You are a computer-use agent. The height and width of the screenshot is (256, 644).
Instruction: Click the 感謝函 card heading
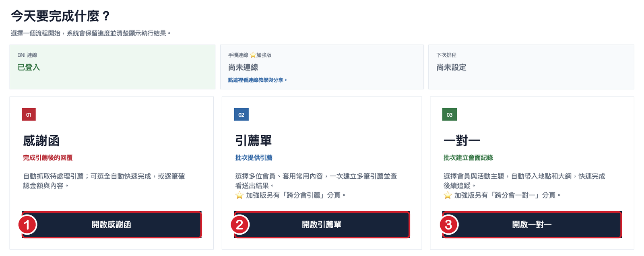41,141
